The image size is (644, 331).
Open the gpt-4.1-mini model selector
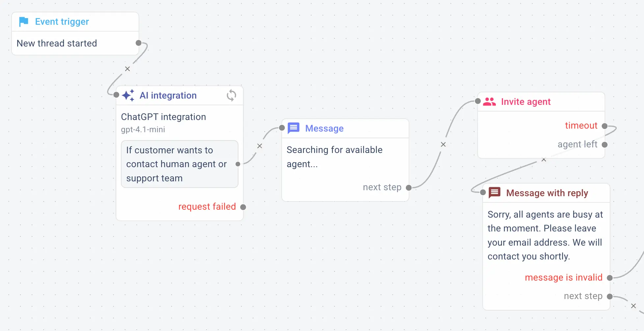(143, 129)
